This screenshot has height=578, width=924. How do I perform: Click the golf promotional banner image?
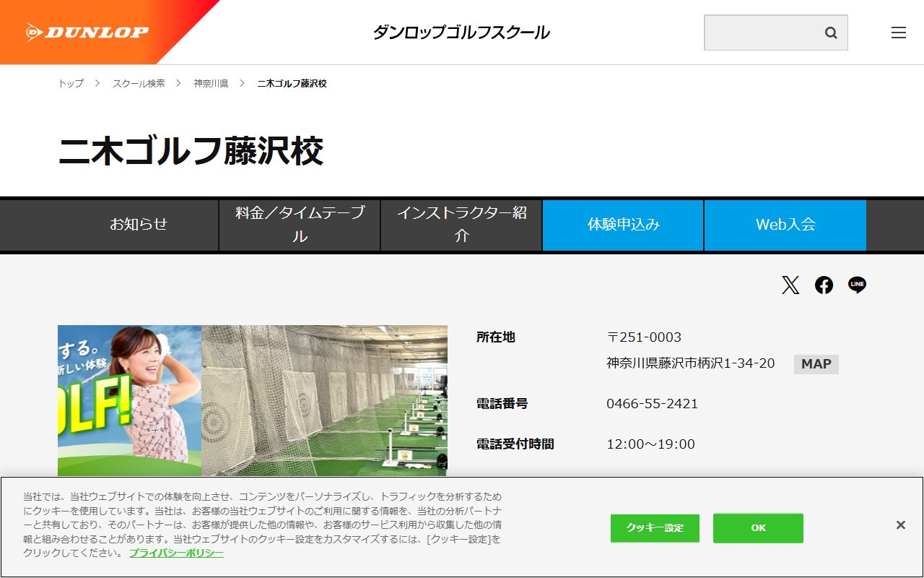tap(130, 401)
